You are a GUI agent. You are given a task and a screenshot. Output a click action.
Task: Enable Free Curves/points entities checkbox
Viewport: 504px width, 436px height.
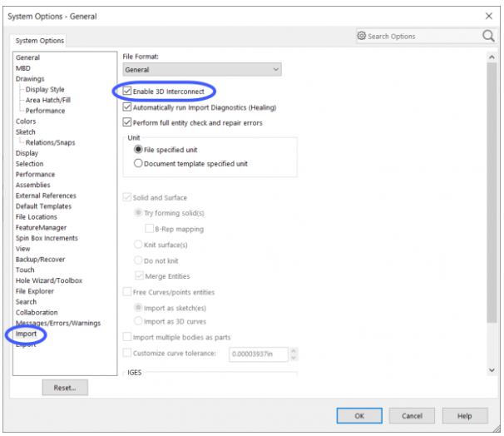[x=127, y=291]
